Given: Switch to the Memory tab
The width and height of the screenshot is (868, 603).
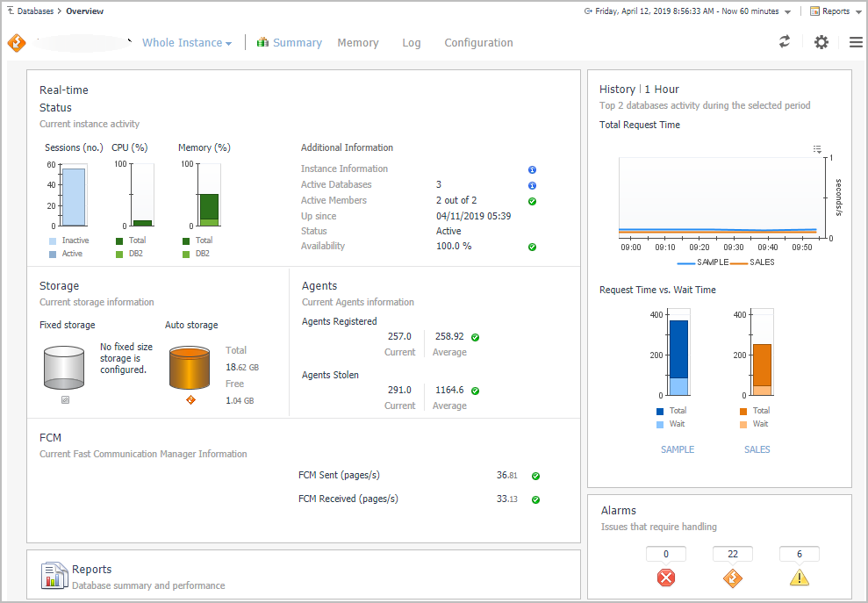Looking at the screenshot, I should 358,43.
